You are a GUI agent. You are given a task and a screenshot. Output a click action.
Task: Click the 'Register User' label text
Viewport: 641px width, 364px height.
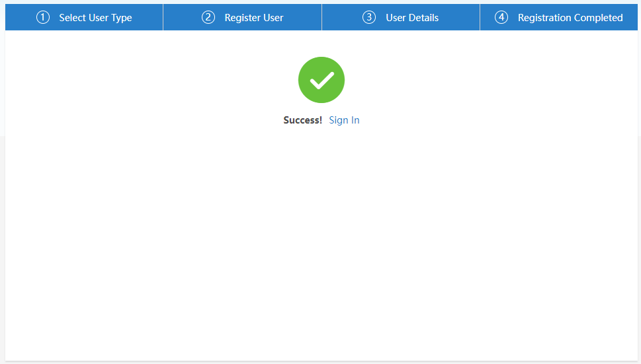[254, 18]
